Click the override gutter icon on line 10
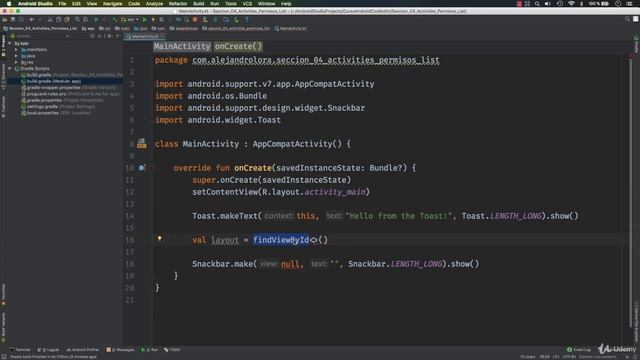This screenshot has width=640, height=360. pyautogui.click(x=142, y=168)
